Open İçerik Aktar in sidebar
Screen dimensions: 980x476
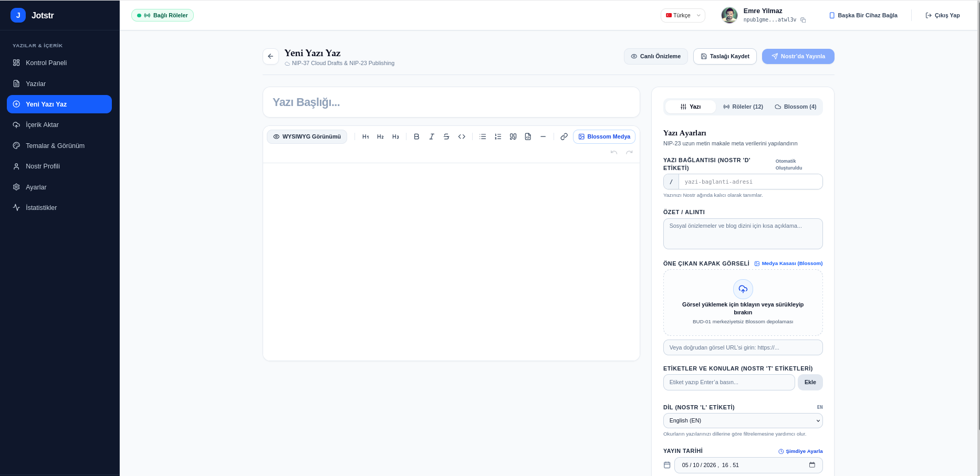[x=59, y=125]
